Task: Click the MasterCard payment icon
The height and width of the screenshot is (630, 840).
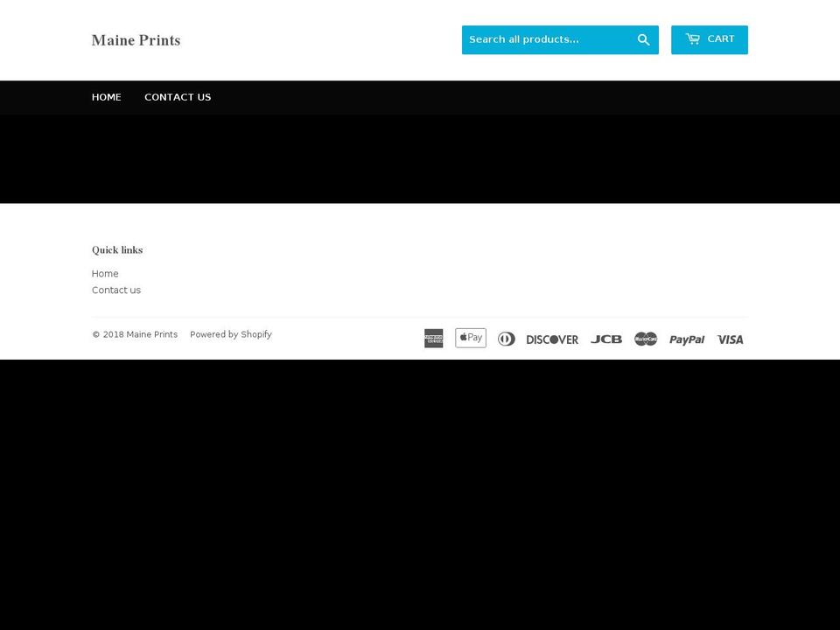Action: point(646,339)
